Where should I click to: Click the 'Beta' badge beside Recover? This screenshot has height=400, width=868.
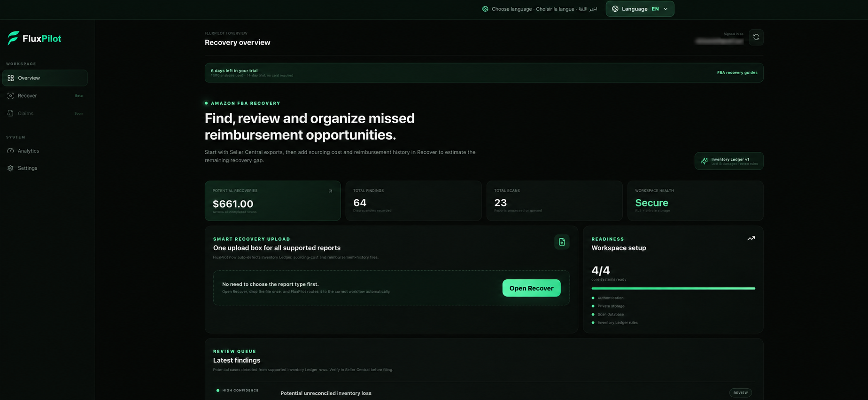point(79,96)
